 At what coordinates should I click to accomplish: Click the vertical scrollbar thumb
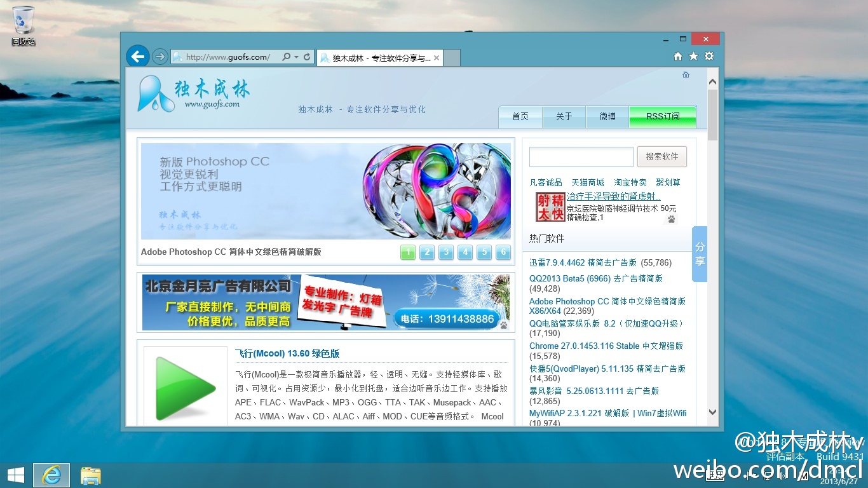tap(712, 114)
